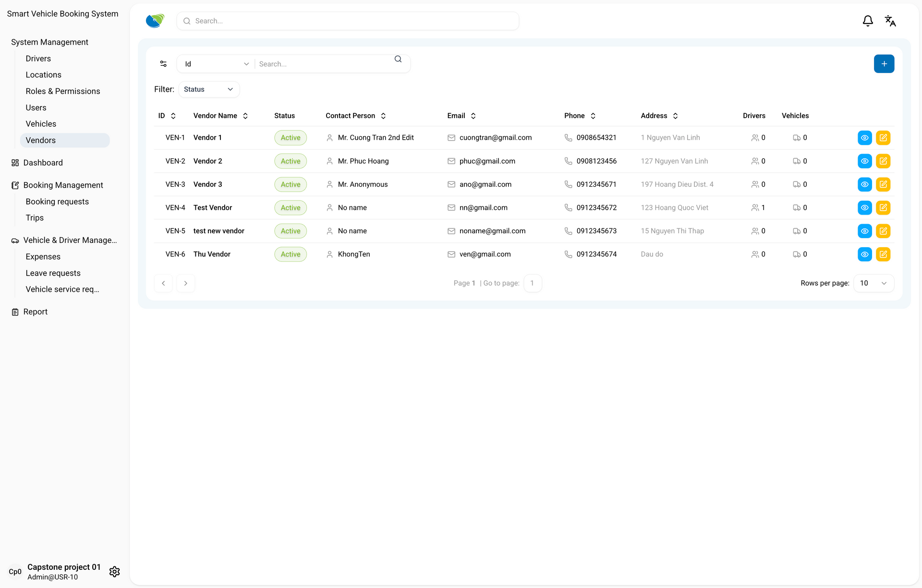
Task: Open the Booking requests link
Action: pos(57,202)
